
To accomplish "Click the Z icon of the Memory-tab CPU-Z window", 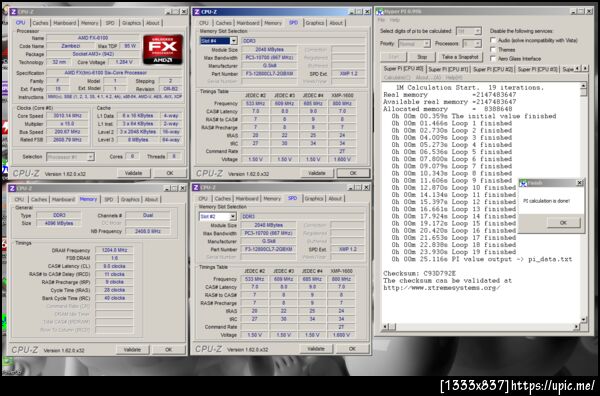I will tap(12, 188).
